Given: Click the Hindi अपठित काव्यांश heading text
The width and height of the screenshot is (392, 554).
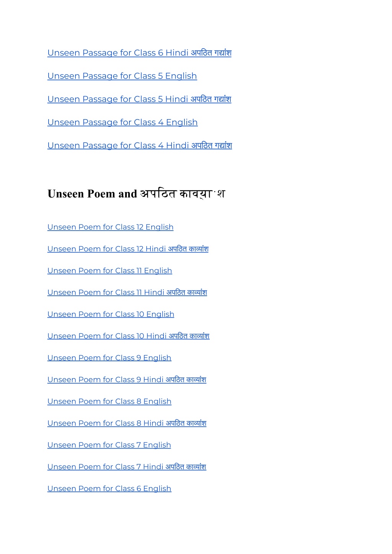Looking at the screenshot, I should [x=183, y=194].
